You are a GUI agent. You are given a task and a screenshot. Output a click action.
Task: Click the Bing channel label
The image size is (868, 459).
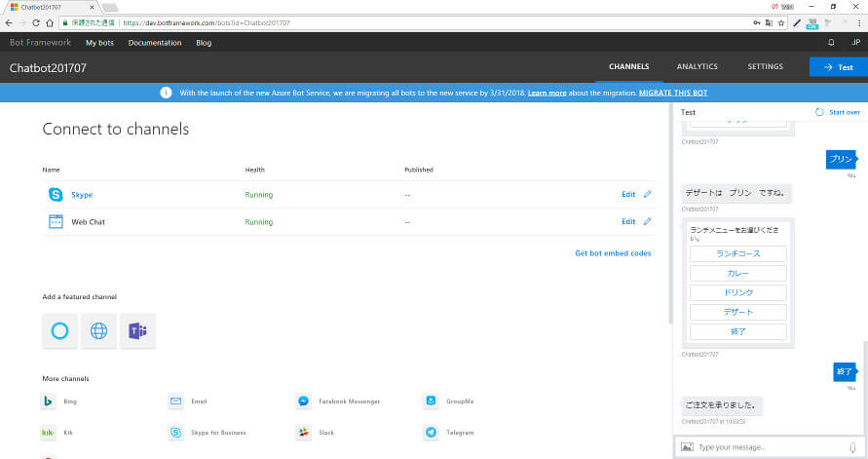point(70,402)
